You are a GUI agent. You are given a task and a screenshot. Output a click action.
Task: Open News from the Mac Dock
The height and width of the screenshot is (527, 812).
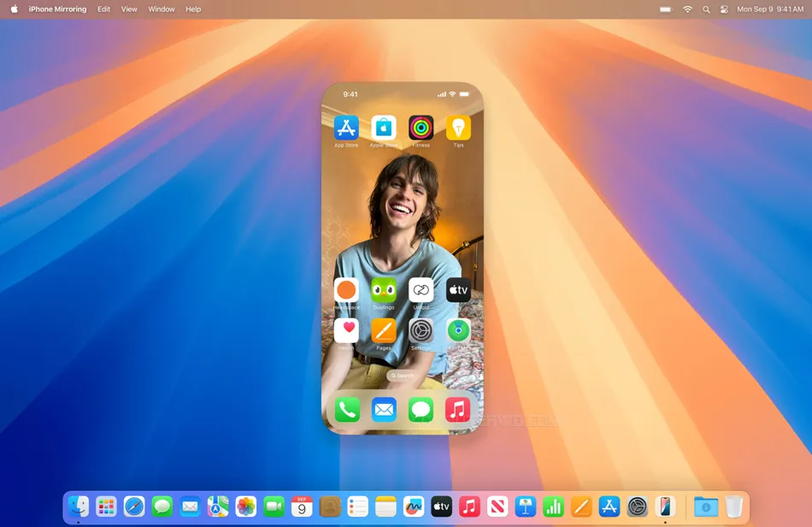pos(497,506)
